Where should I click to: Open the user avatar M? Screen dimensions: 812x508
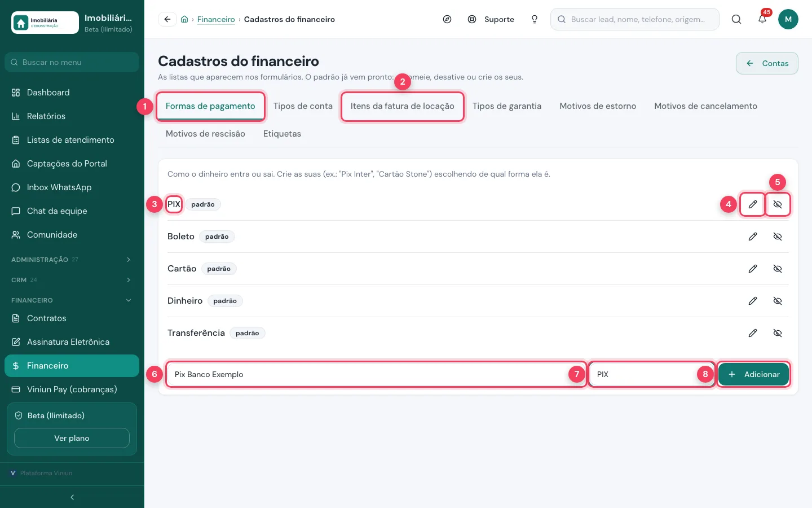tap(788, 19)
